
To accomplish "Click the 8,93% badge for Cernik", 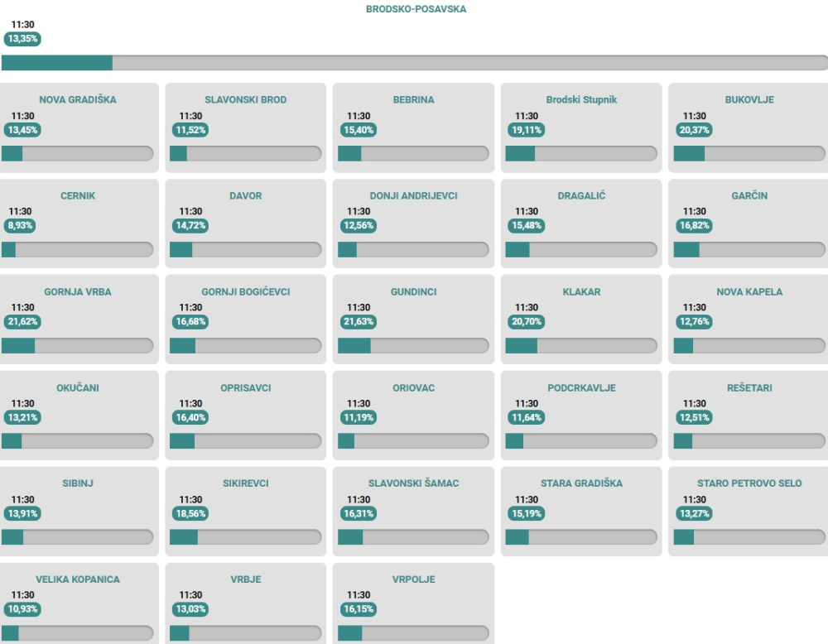I will pos(20,225).
